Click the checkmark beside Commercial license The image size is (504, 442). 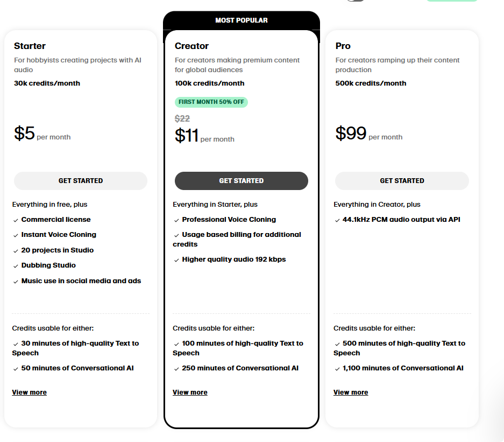pos(16,220)
